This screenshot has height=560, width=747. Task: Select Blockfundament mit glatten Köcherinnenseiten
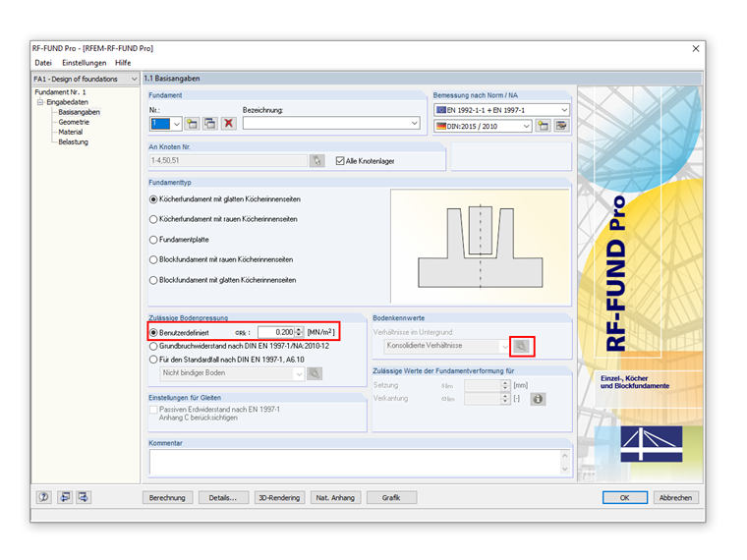pos(153,280)
